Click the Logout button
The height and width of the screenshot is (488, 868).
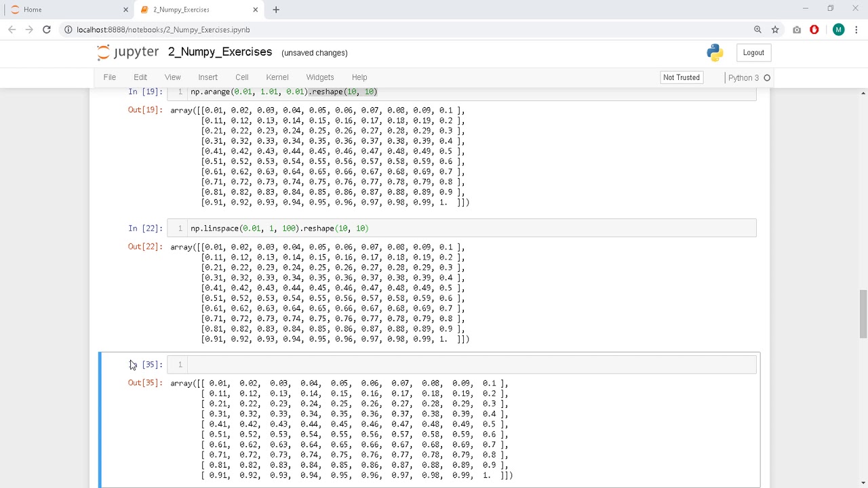753,53
